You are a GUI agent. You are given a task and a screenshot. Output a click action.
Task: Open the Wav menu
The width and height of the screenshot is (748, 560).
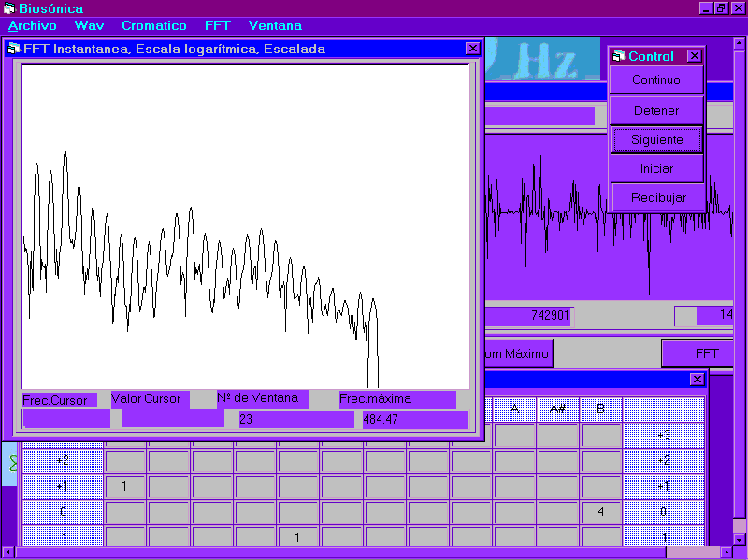point(89,25)
